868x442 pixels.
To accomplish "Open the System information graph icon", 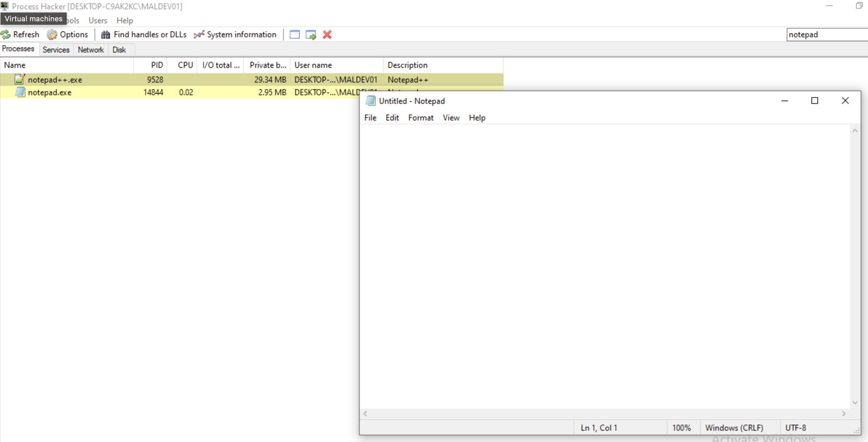I will [x=199, y=34].
